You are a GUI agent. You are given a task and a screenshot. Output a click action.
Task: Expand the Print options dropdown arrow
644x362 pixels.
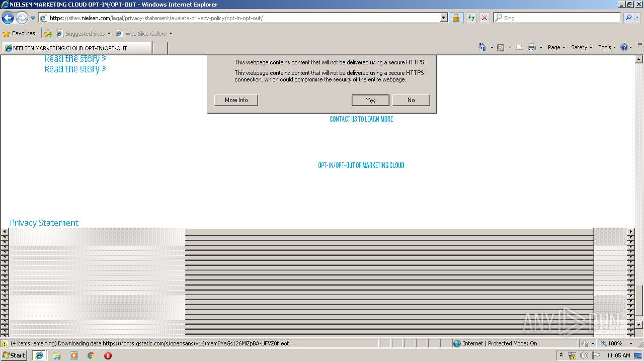(541, 47)
